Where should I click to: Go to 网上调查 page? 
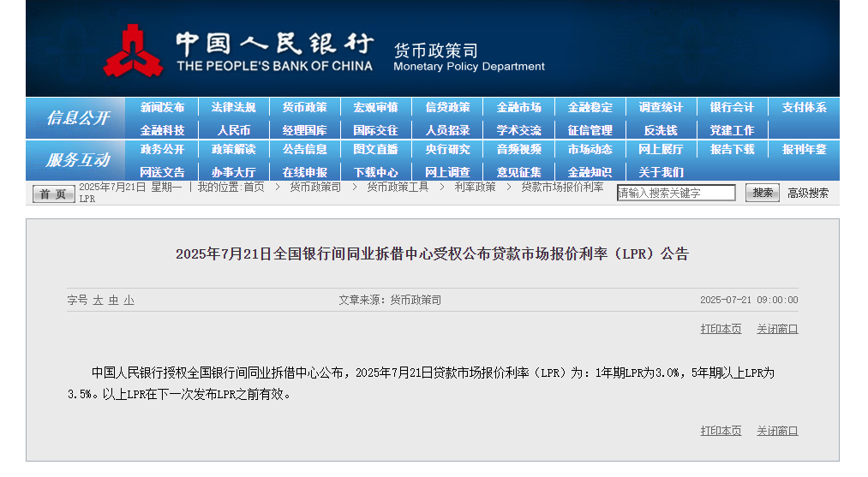pos(447,173)
